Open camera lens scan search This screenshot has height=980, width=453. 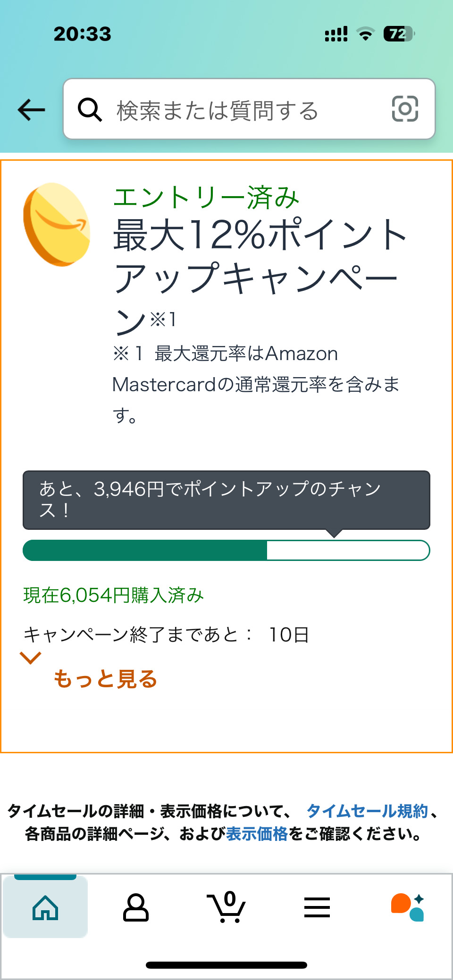point(405,109)
